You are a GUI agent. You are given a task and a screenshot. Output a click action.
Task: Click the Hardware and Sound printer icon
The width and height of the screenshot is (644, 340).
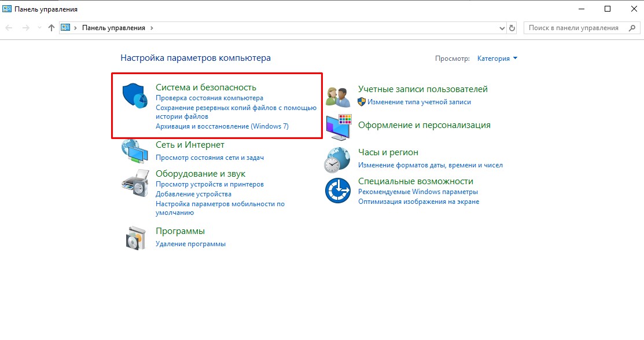[x=135, y=183]
